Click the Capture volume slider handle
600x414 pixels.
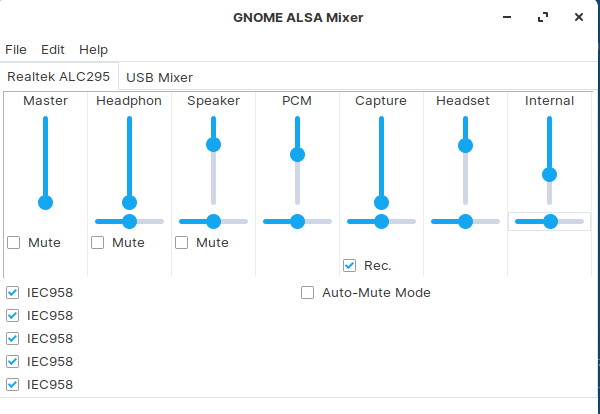[x=381, y=202]
